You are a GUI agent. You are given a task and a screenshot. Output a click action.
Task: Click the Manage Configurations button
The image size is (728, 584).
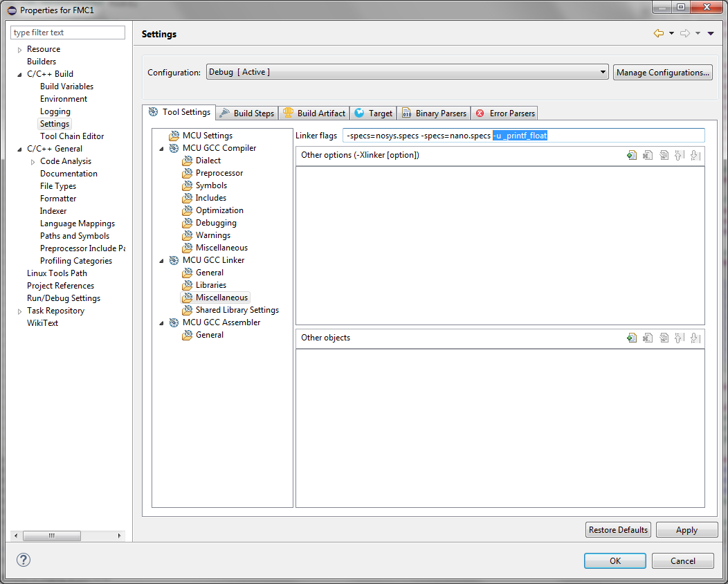[662, 72]
